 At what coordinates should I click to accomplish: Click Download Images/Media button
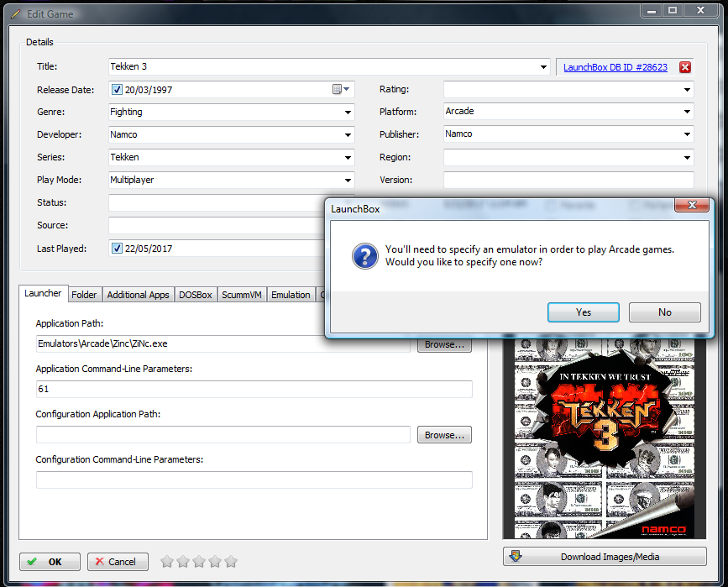605,557
